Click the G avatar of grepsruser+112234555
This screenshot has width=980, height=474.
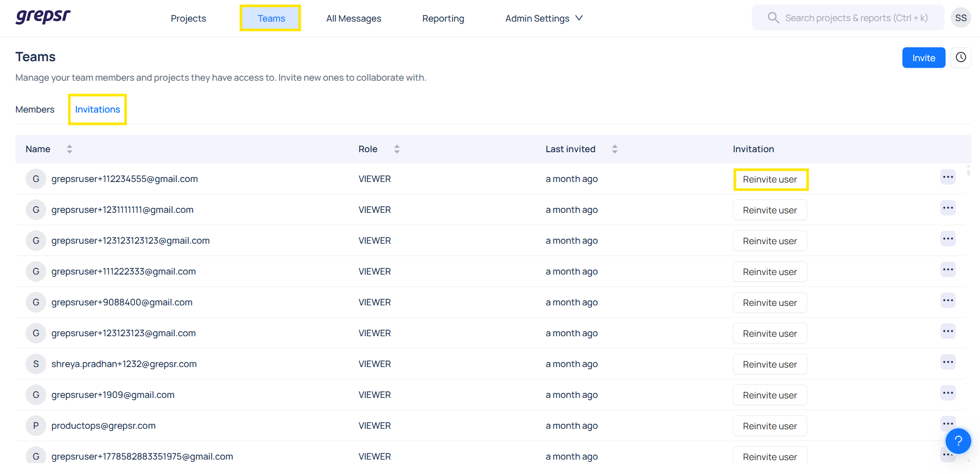tap(36, 179)
